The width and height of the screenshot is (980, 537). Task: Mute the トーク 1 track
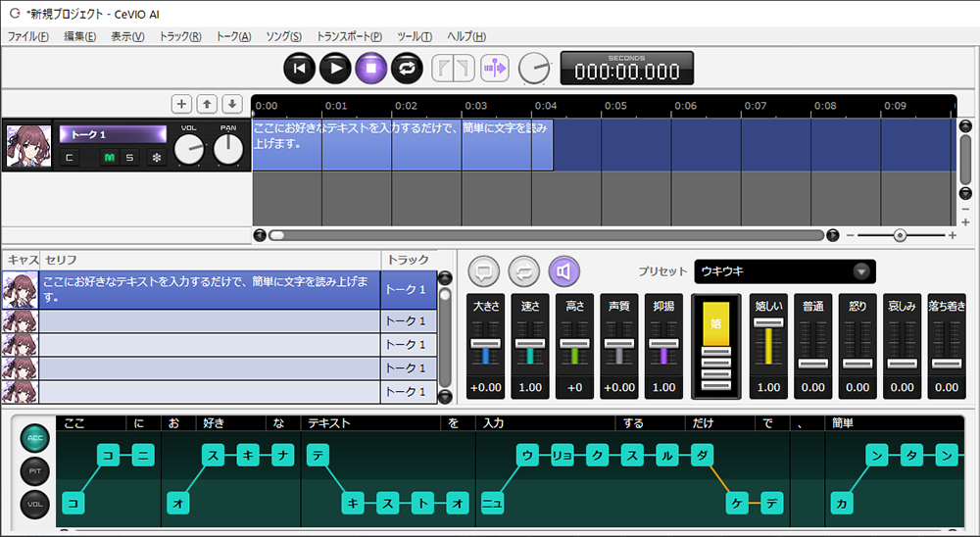[110, 158]
